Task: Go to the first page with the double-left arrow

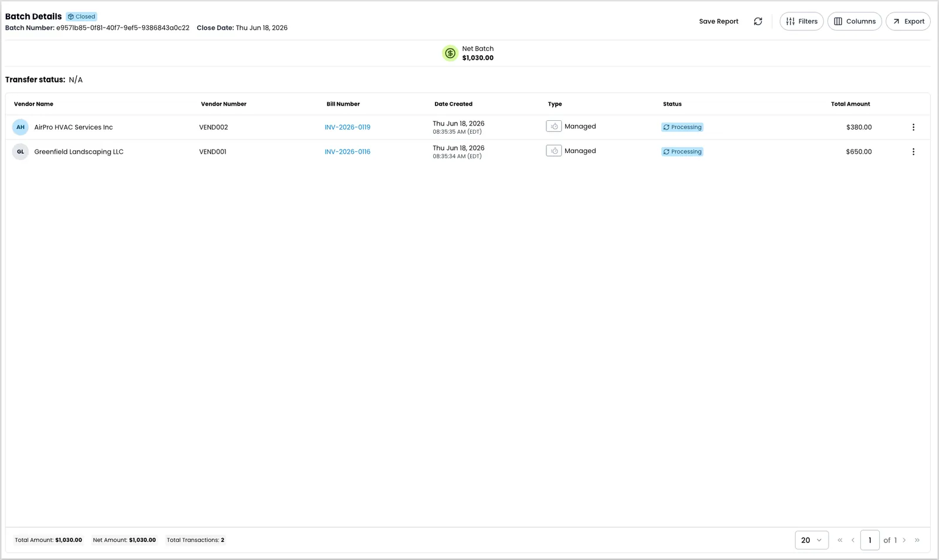Action: (x=840, y=540)
